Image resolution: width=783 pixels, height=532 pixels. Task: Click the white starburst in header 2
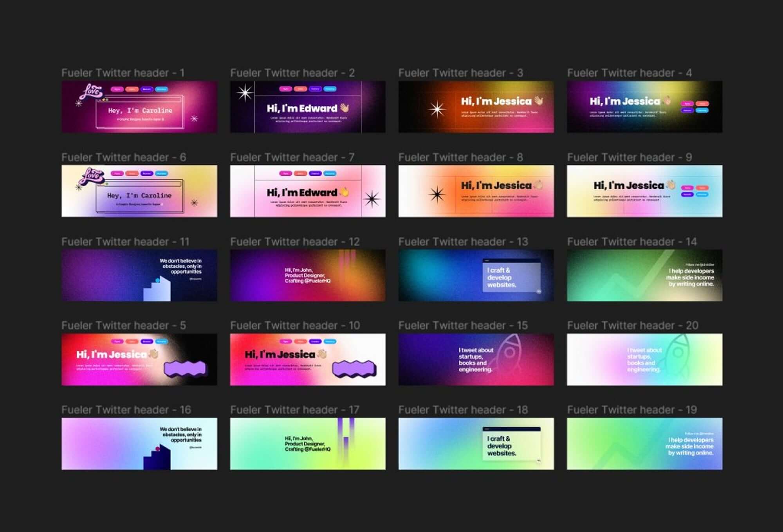coord(245,93)
